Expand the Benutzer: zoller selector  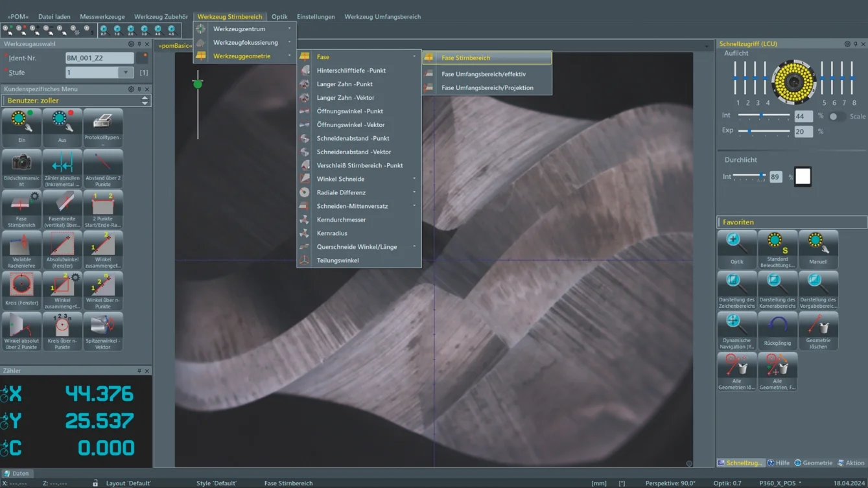(x=145, y=100)
